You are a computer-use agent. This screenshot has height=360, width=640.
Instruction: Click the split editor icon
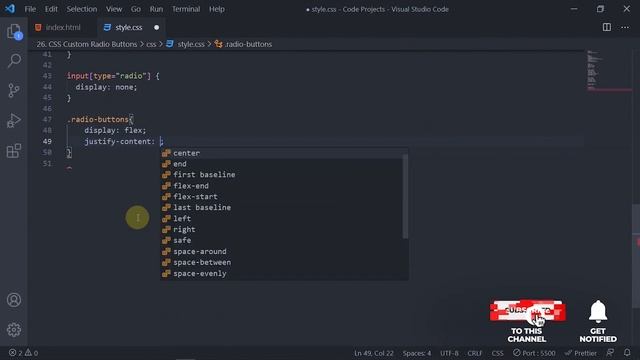pos(607,27)
